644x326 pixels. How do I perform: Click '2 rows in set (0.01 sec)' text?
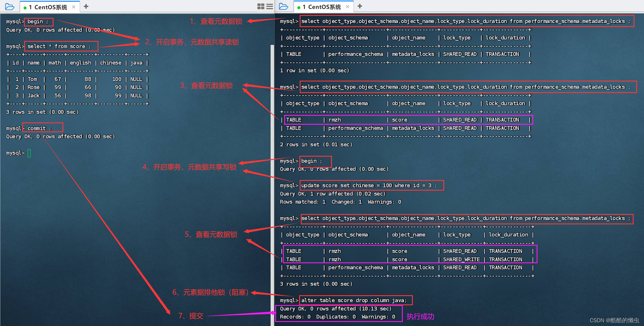pyautogui.click(x=316, y=145)
